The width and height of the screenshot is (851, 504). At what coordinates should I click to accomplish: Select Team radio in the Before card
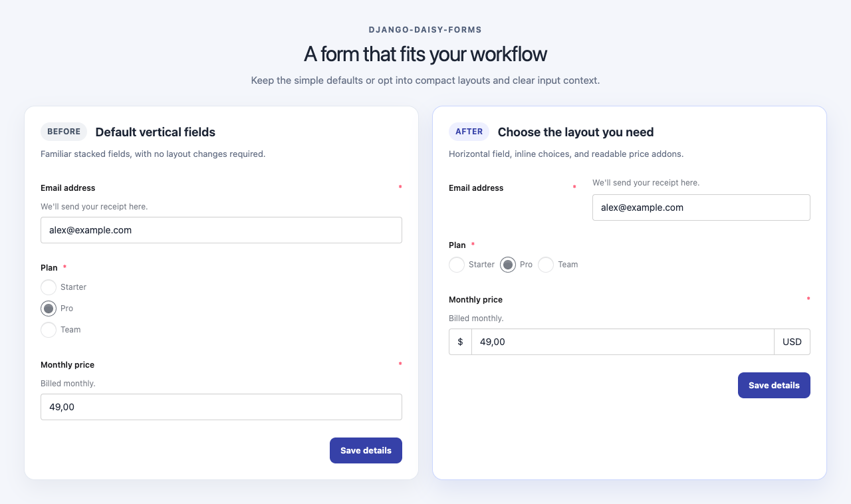click(x=49, y=330)
